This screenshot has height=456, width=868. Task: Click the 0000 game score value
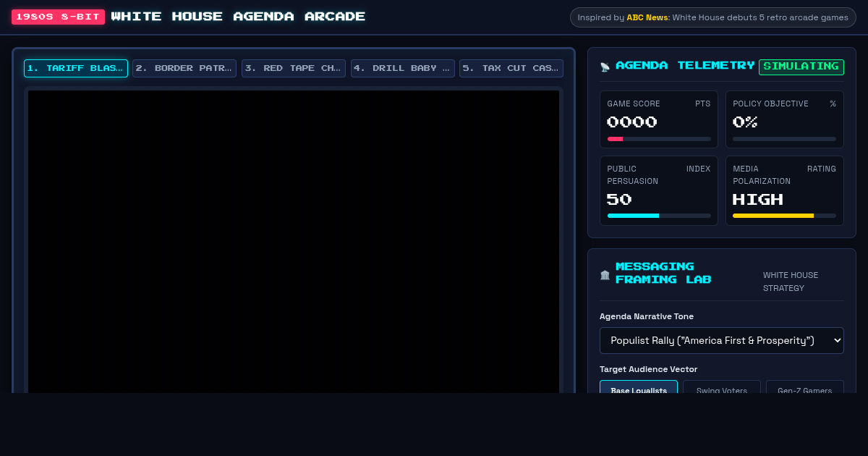(x=632, y=122)
